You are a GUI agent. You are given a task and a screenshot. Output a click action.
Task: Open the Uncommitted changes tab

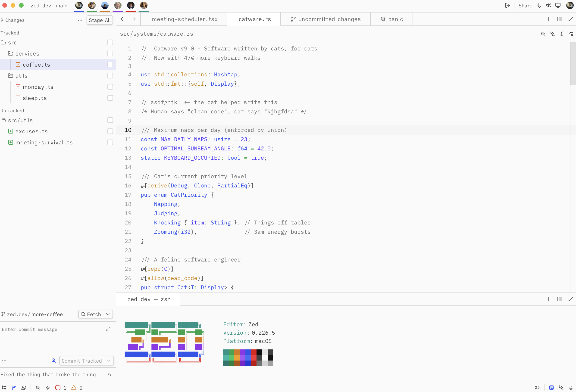[326, 19]
